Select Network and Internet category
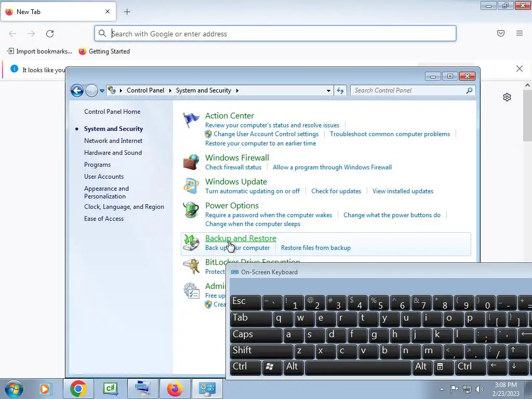This screenshot has height=399, width=532. point(113,141)
